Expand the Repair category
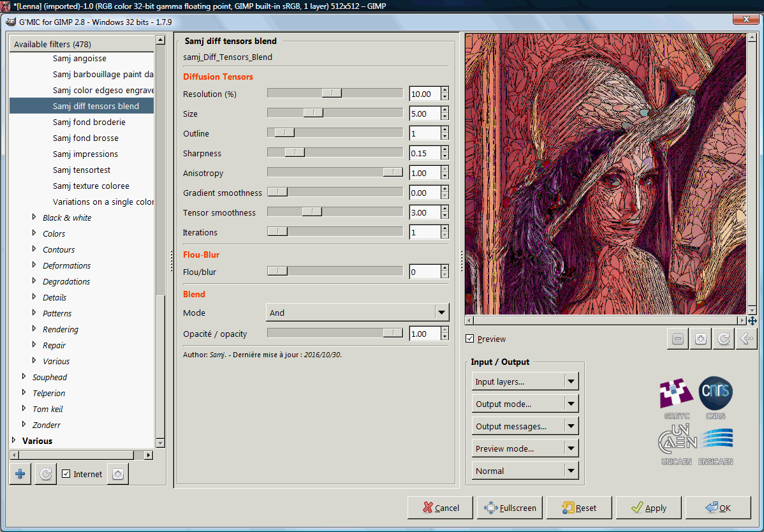764x532 pixels. click(x=34, y=344)
